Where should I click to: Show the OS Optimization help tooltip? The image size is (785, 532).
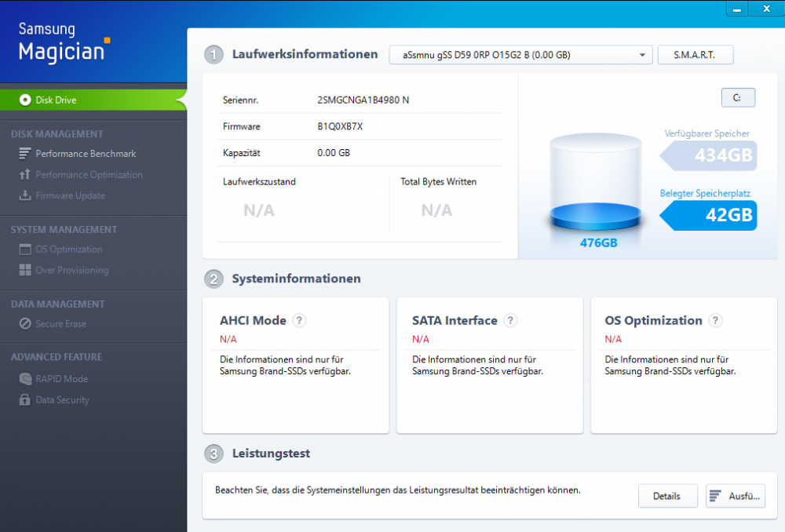tap(715, 320)
